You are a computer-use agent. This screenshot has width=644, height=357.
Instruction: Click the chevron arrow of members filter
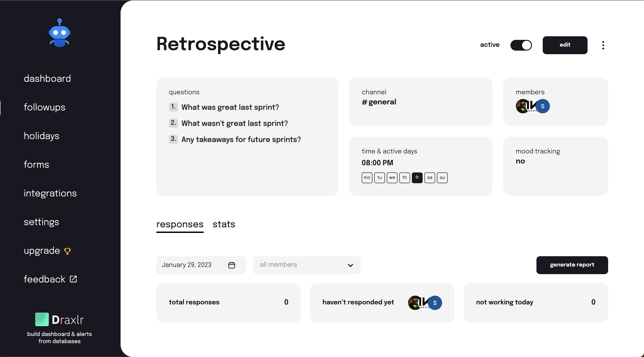tap(350, 265)
